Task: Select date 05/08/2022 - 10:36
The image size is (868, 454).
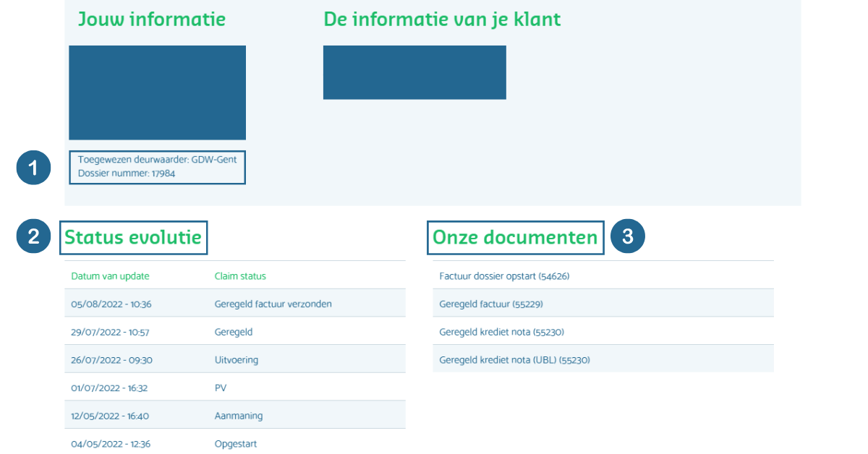Action: tap(111, 304)
